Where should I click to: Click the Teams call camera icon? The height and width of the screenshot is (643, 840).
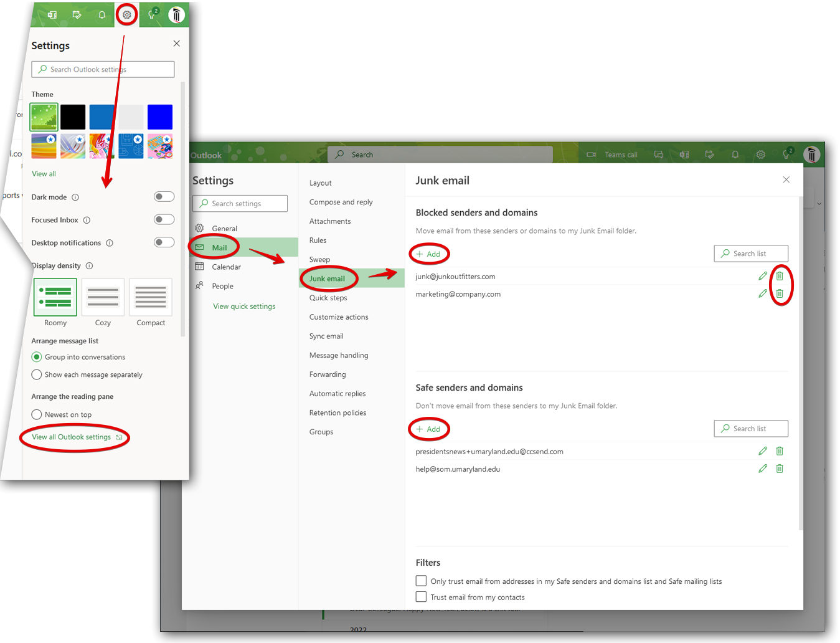(x=592, y=155)
